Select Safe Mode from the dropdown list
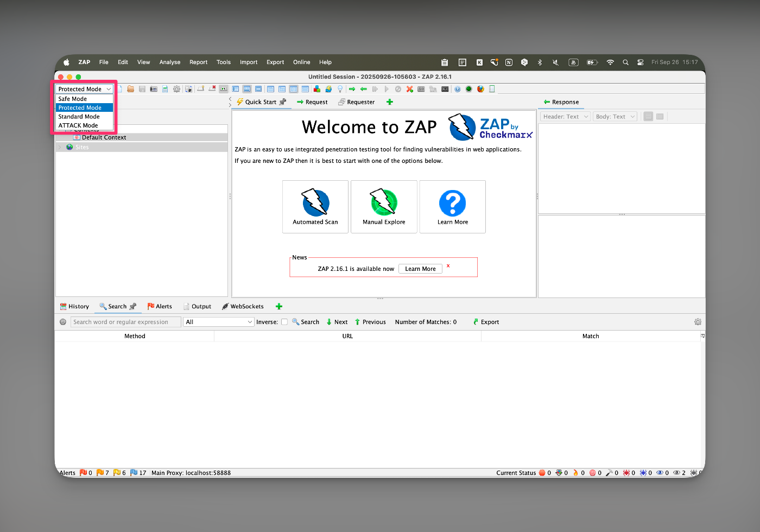This screenshot has height=532, width=760. pyautogui.click(x=84, y=99)
